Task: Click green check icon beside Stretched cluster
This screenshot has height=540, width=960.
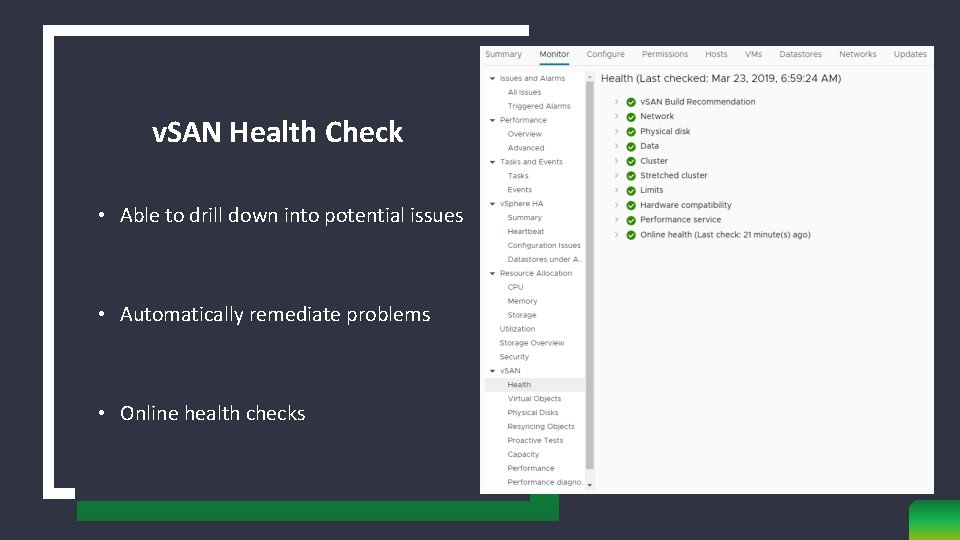Action: 631,176
